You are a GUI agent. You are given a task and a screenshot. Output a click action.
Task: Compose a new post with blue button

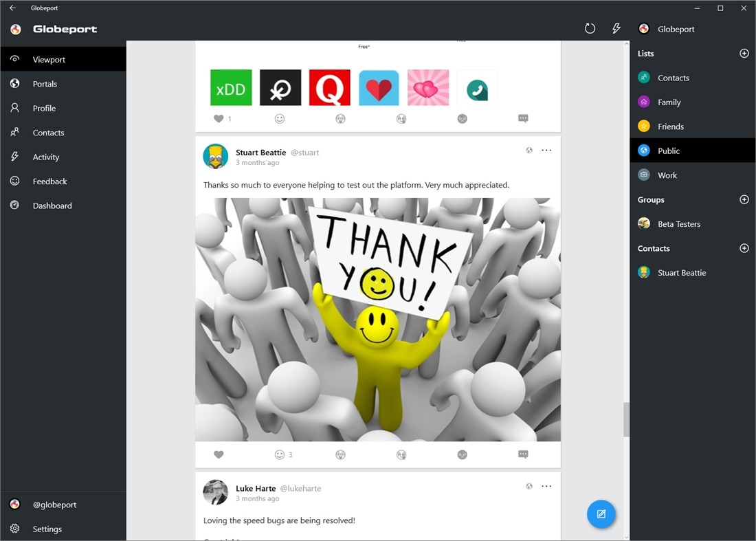coord(601,514)
